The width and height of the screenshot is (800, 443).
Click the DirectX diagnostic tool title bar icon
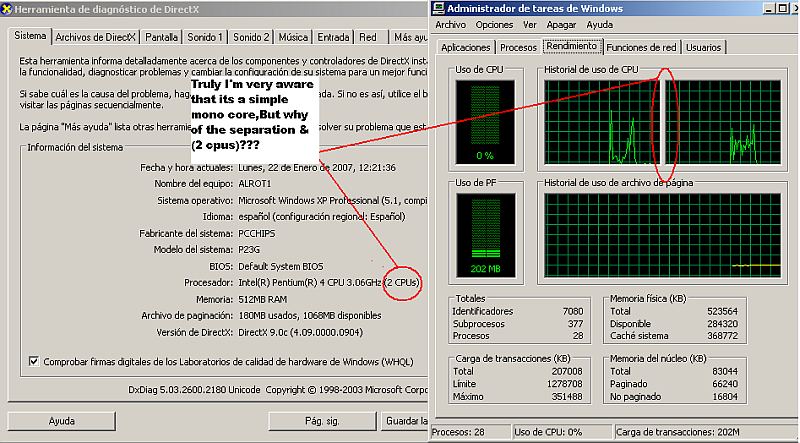point(7,9)
